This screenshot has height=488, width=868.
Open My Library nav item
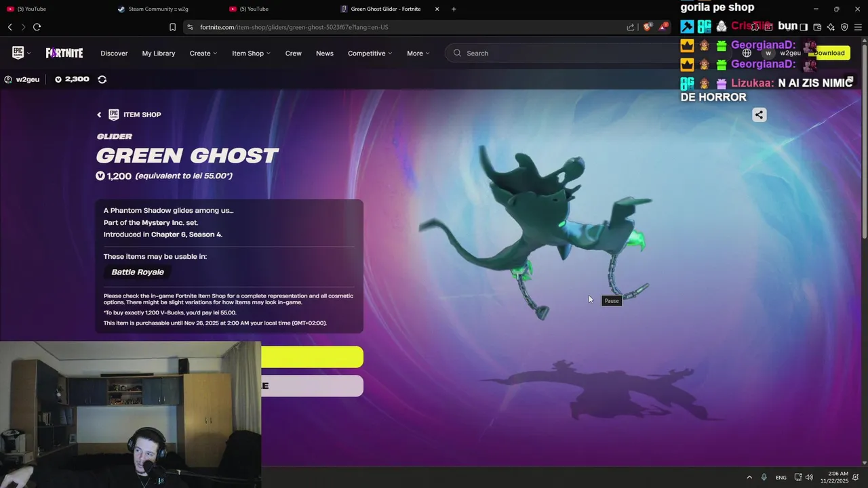tap(159, 53)
